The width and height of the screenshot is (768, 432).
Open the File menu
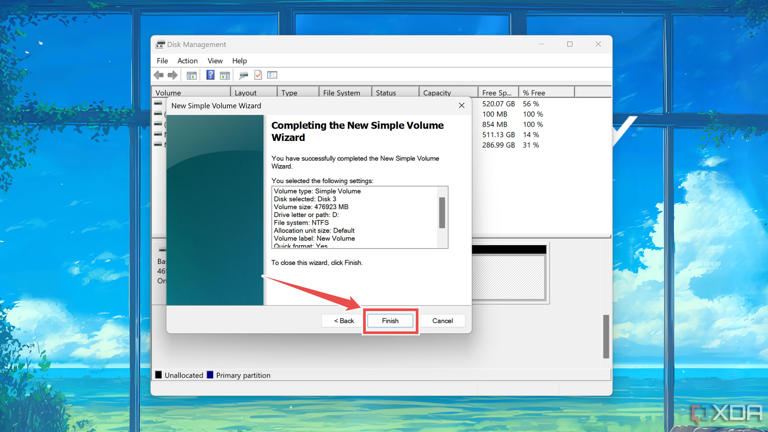pos(162,61)
